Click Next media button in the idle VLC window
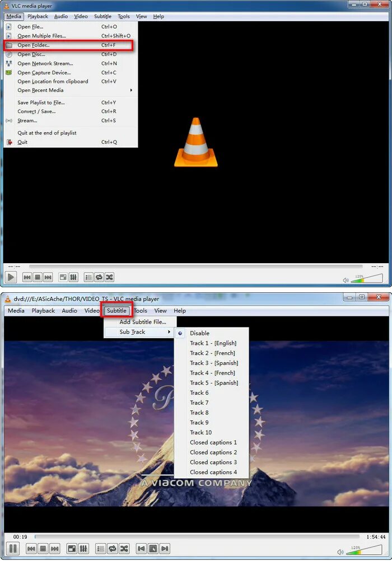This screenshot has height=561, width=392. [x=48, y=277]
